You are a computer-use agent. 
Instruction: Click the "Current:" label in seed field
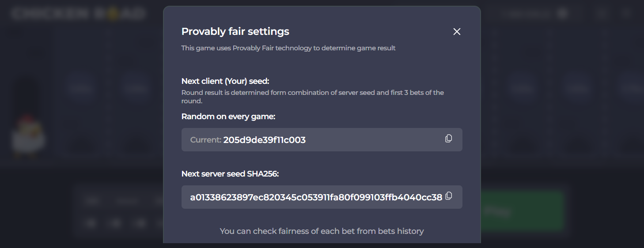pyautogui.click(x=205, y=140)
